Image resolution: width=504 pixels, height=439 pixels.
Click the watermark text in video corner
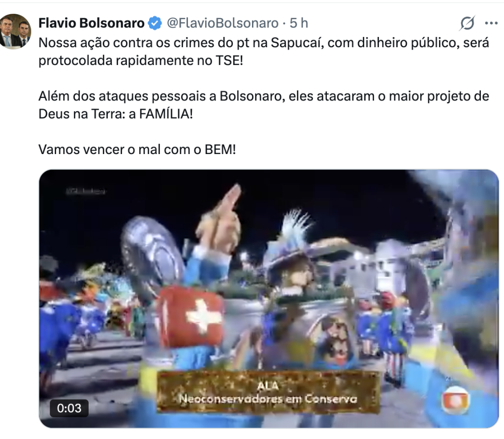[x=86, y=191]
